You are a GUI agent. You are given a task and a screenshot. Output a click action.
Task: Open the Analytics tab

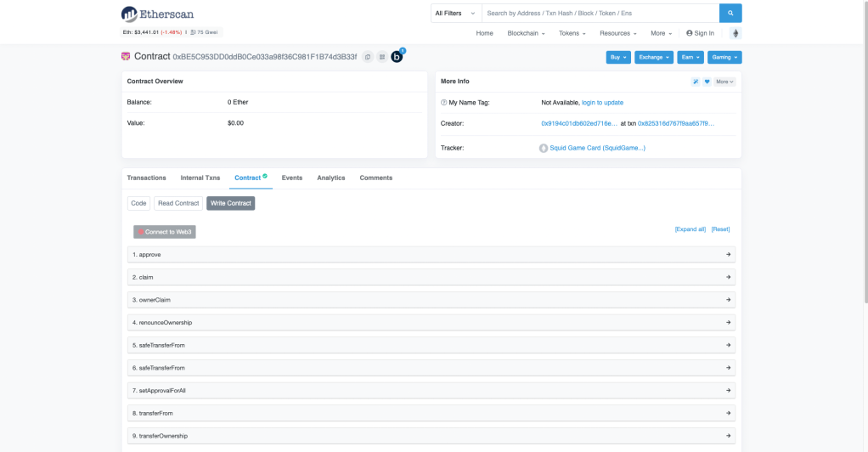click(x=330, y=178)
